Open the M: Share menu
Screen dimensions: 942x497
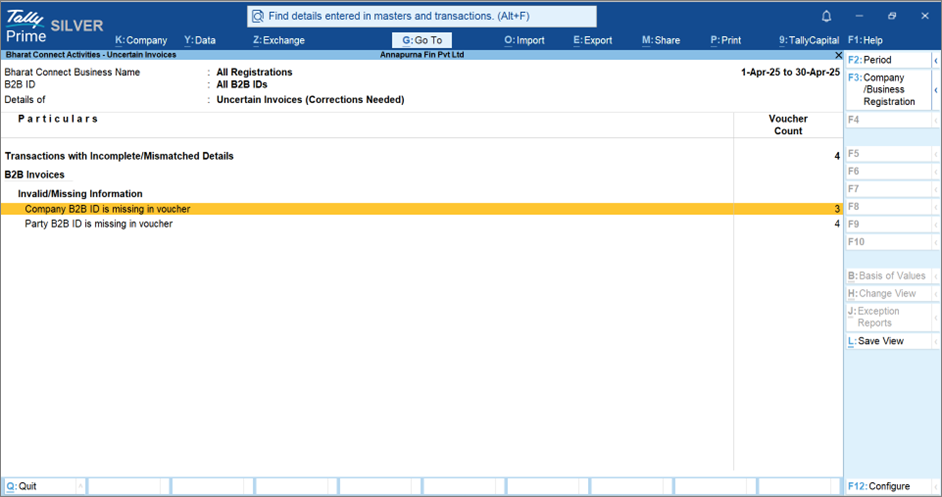(x=661, y=40)
